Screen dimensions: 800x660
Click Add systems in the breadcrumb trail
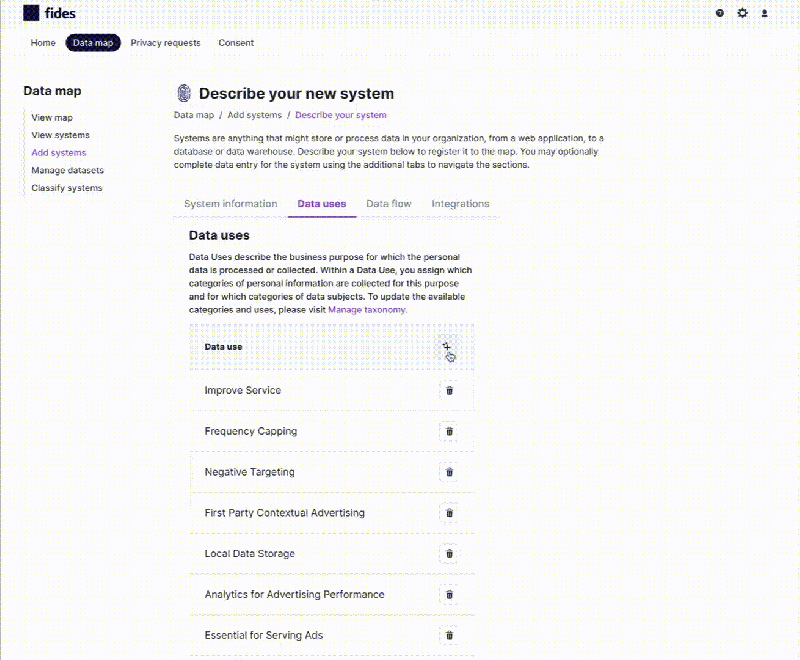[253, 114]
